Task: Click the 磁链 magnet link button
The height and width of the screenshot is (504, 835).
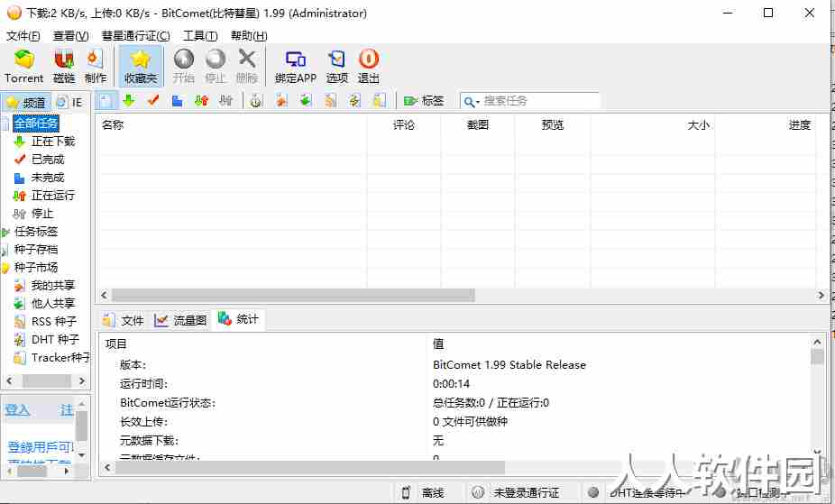Action: coord(64,67)
